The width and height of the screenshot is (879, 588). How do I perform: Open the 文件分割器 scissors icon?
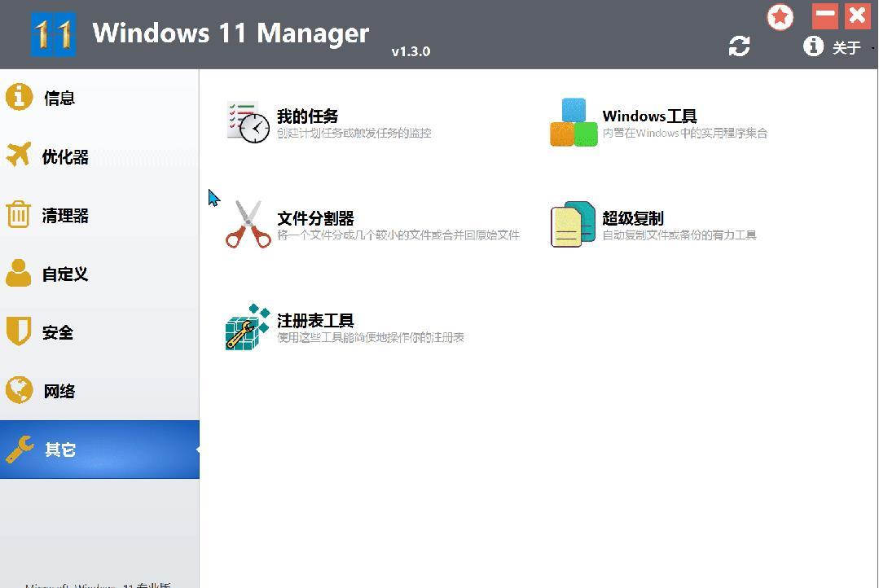[x=248, y=224]
